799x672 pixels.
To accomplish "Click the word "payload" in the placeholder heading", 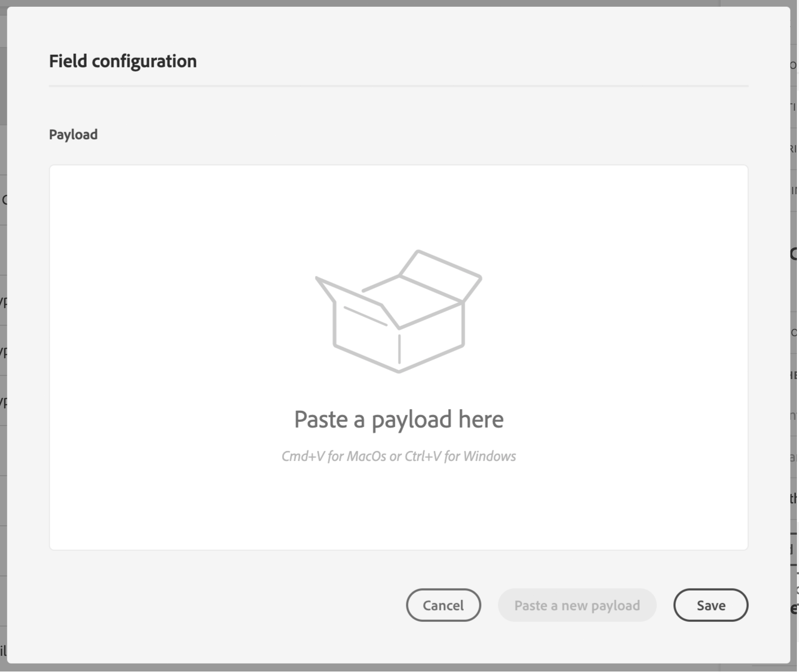I will [x=412, y=420].
